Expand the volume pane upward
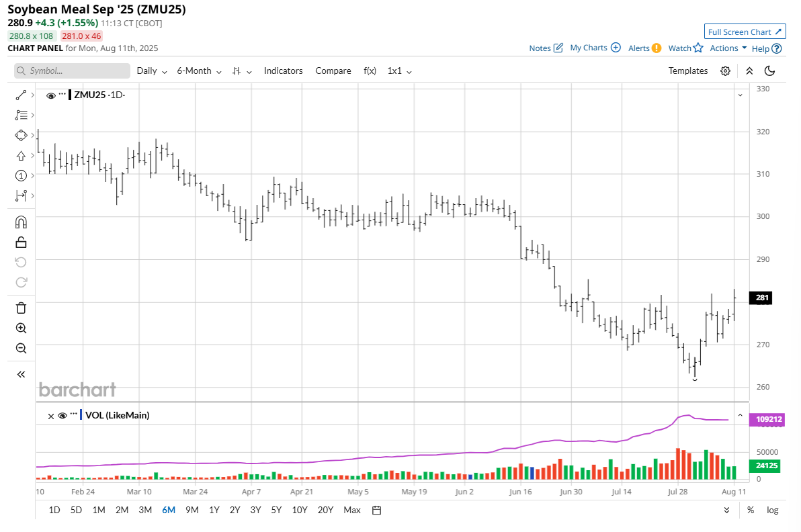The width and height of the screenshot is (801, 532). [741, 416]
